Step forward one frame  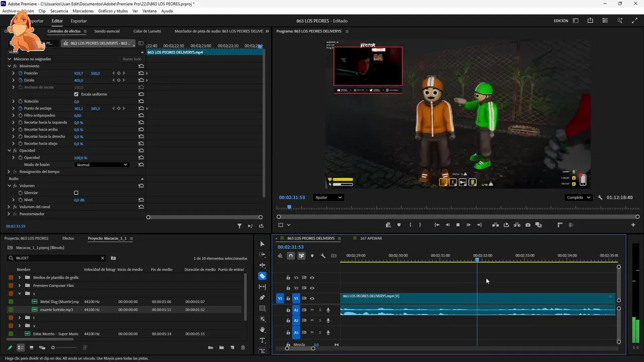click(x=468, y=225)
